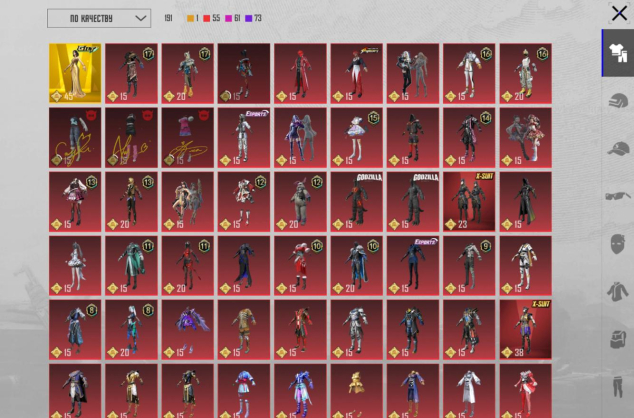Click the purple rarity color indicator
Viewport: 634px width, 418px height.
click(x=248, y=18)
